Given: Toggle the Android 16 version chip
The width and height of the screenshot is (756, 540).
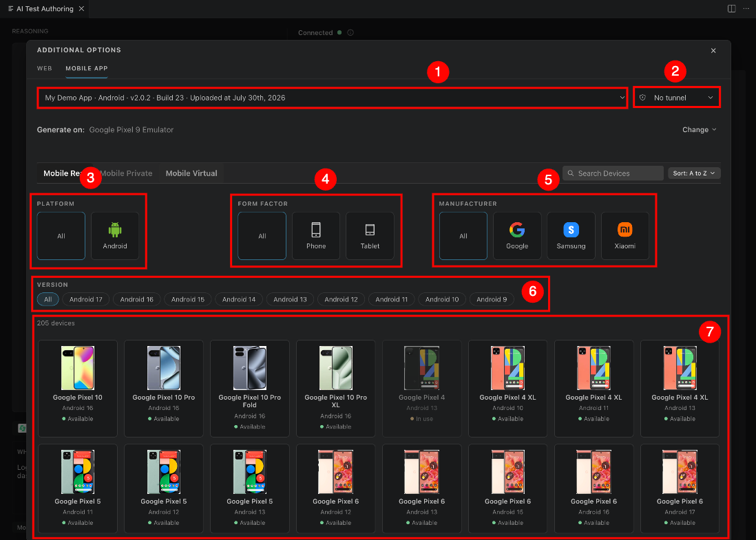Looking at the screenshot, I should [137, 300].
